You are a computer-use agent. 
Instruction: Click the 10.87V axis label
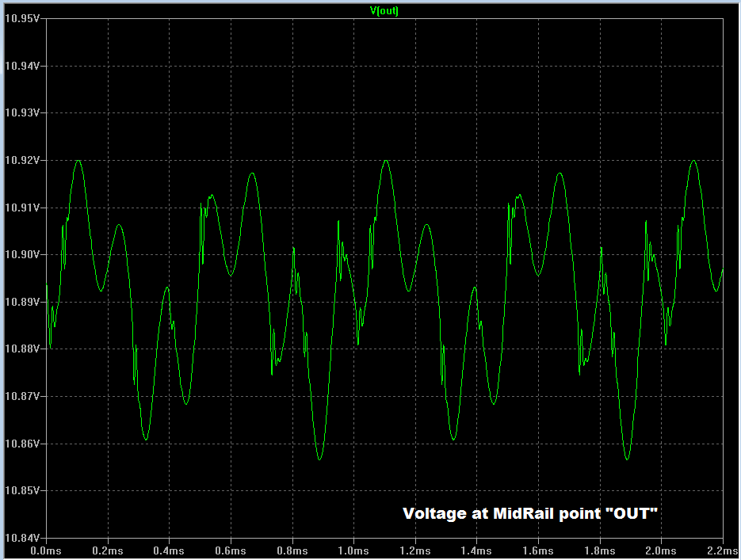pyautogui.click(x=22, y=396)
